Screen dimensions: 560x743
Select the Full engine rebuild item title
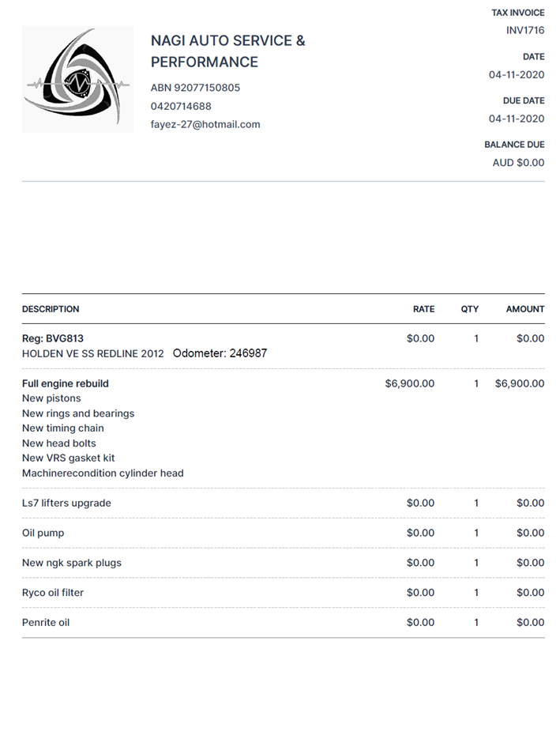(66, 383)
